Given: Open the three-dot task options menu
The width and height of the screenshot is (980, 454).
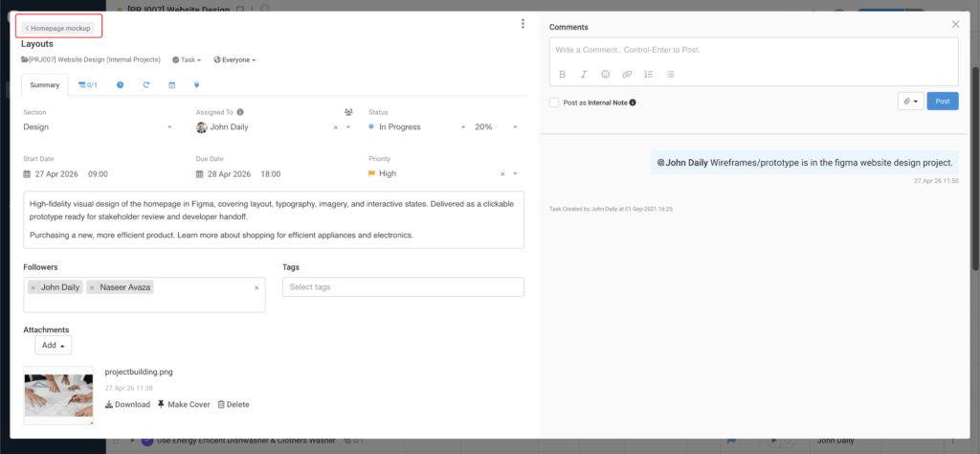Looking at the screenshot, I should (x=522, y=24).
